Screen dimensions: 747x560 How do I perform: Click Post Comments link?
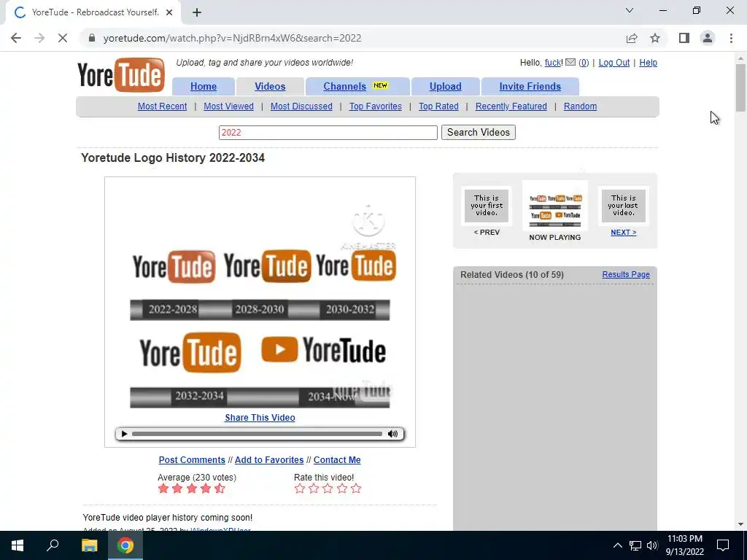click(x=192, y=460)
